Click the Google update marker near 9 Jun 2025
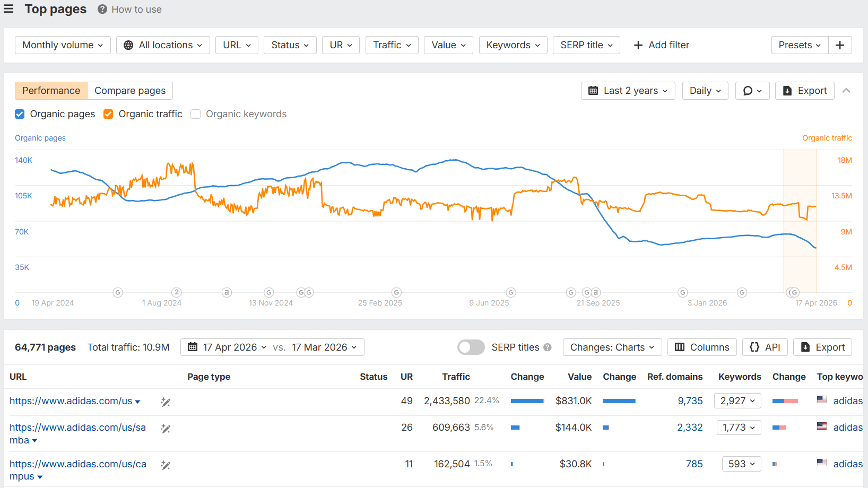The height and width of the screenshot is (488, 868). (511, 292)
